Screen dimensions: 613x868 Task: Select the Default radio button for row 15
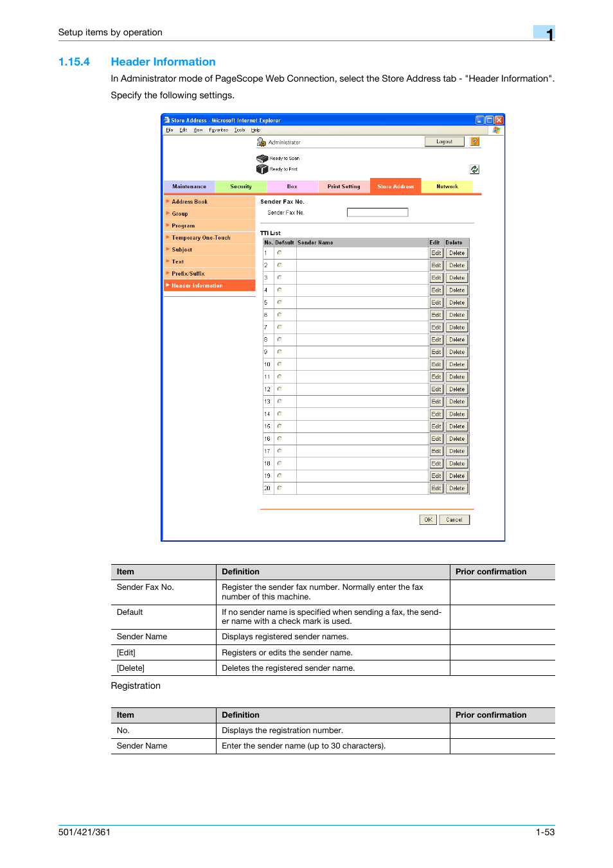tap(280, 426)
